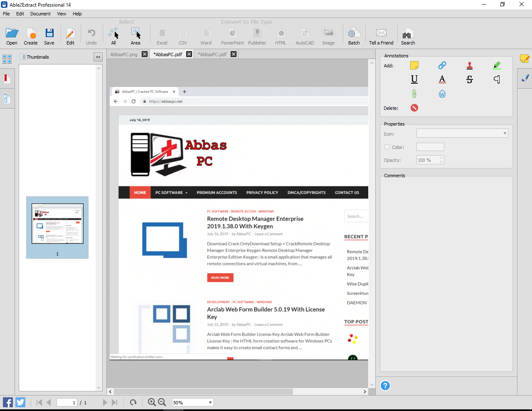Click the Undo arrow icon
Image resolution: width=532 pixels, height=411 pixels.
pyautogui.click(x=91, y=33)
